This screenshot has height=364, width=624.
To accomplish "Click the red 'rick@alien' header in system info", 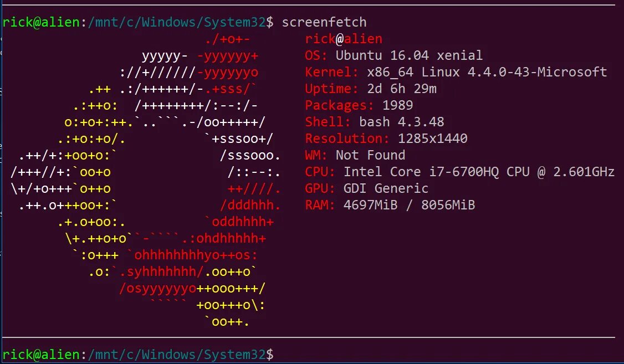I will [344, 39].
